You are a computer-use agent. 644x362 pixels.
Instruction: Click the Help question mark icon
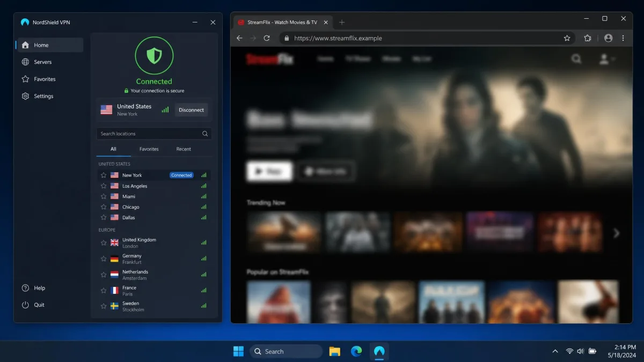tap(25, 288)
